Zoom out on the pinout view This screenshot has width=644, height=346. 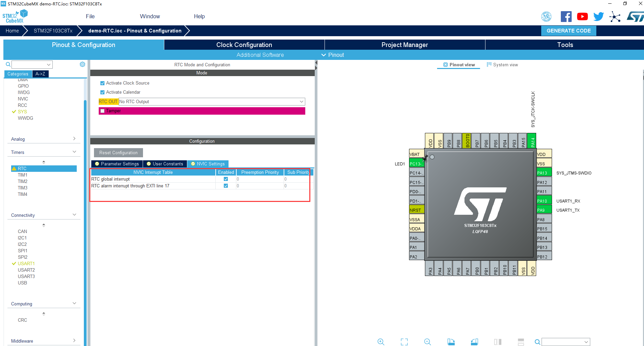click(427, 342)
